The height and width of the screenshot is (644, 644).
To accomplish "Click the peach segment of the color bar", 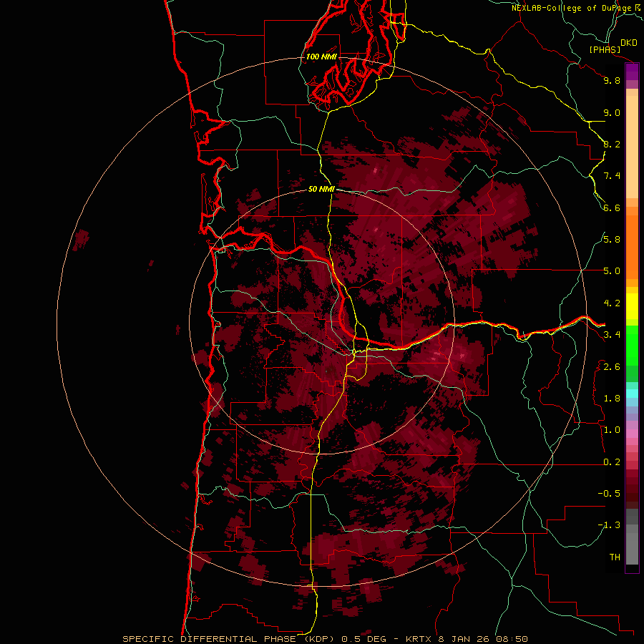I will [632, 147].
